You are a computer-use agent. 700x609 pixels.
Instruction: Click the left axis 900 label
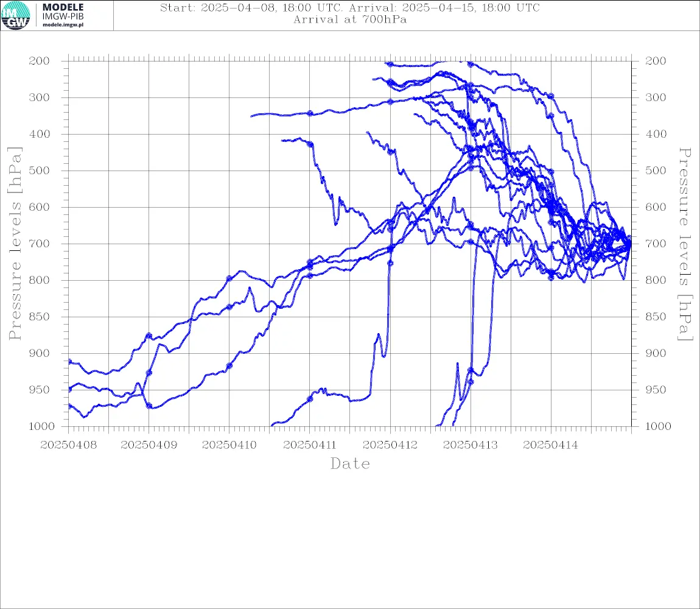point(40,353)
